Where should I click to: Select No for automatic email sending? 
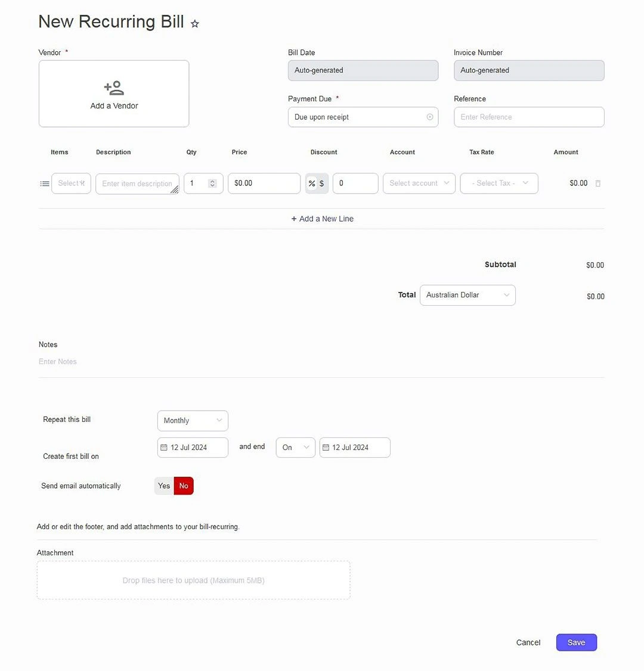[184, 486]
